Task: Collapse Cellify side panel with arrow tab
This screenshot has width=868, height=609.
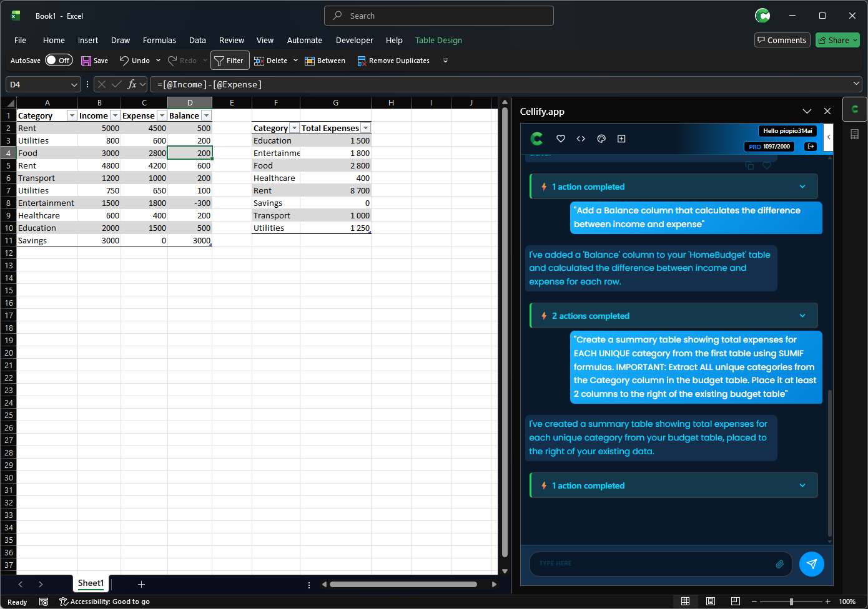Action: click(x=829, y=137)
